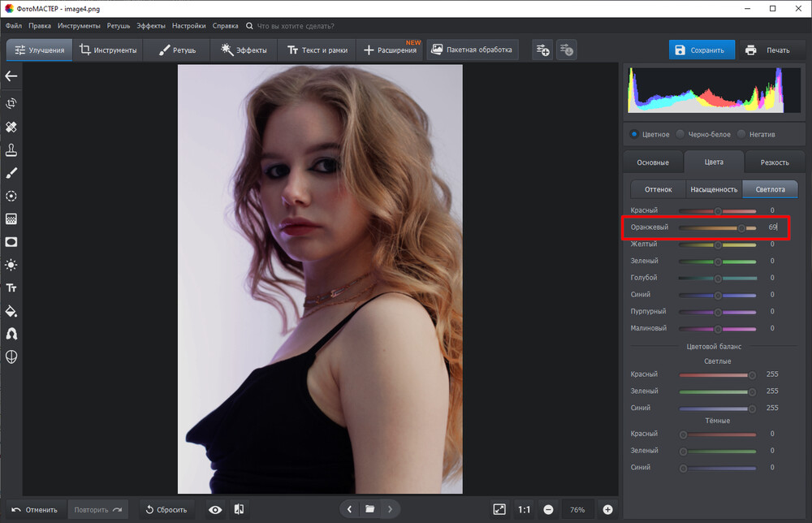Select the graduated filter tool
812x523 pixels.
pos(11,218)
